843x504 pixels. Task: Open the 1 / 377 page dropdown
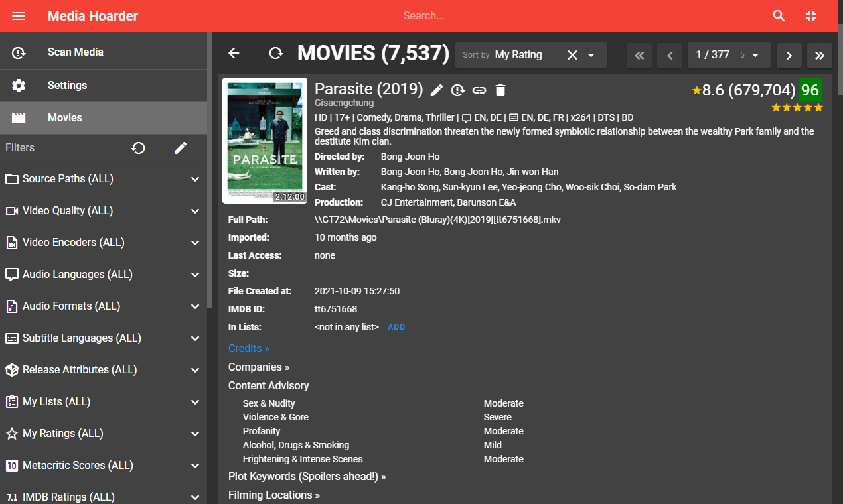click(729, 55)
